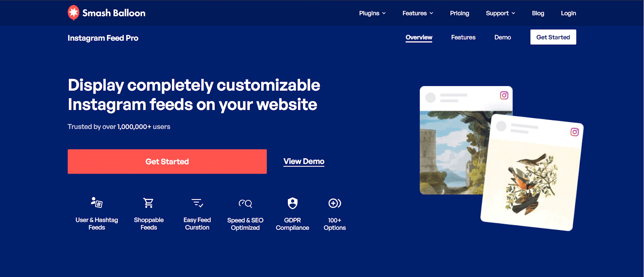
Task: Expand the Support dropdown menu
Action: tap(500, 13)
